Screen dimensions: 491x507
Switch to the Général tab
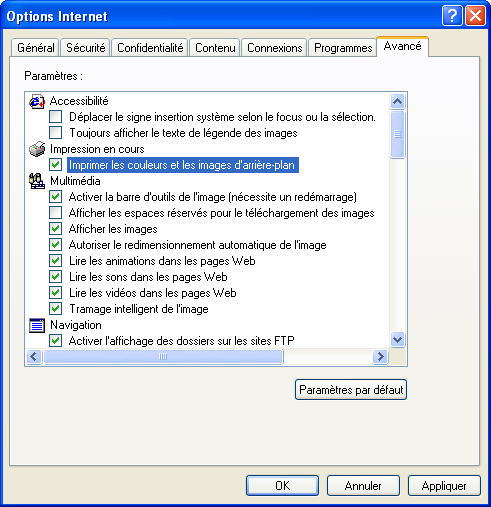coord(36,48)
